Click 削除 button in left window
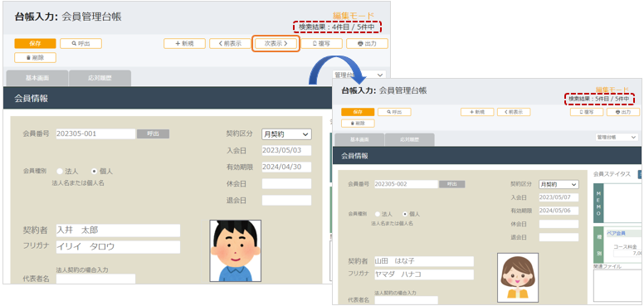This screenshot has height=306, width=644. pyautogui.click(x=35, y=58)
